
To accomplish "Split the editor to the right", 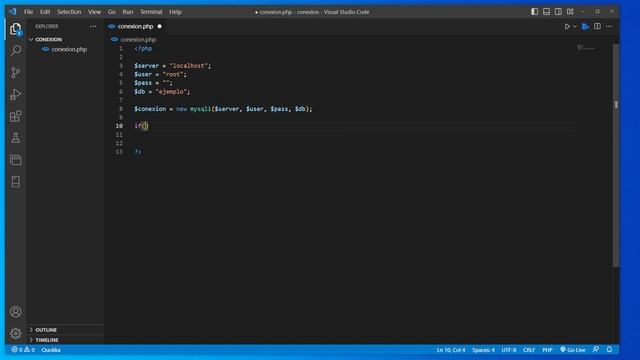I will 597,27.
